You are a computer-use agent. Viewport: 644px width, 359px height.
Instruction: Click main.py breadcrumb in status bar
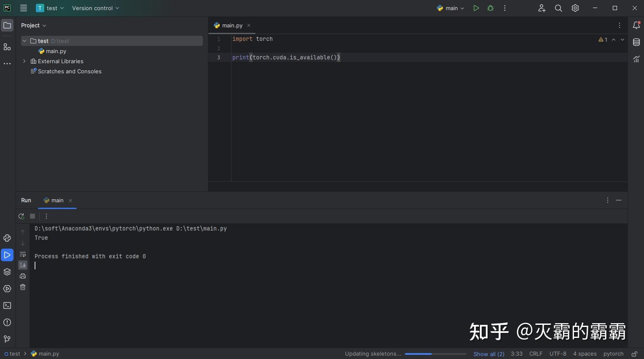(45, 354)
